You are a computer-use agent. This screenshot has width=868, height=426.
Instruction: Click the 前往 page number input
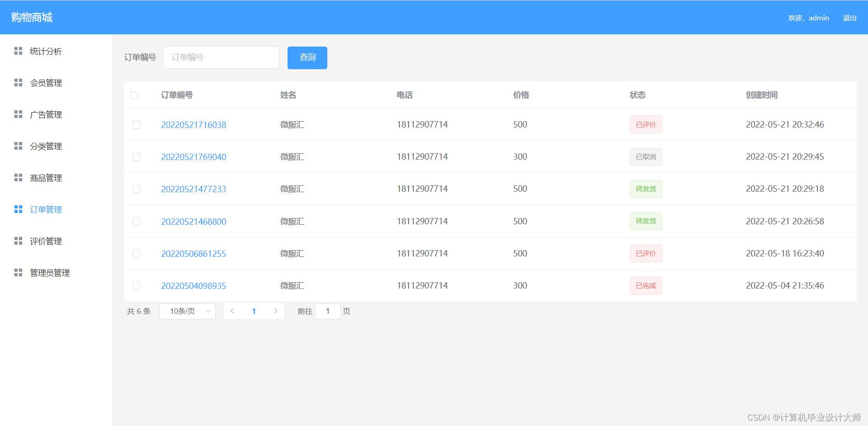328,311
